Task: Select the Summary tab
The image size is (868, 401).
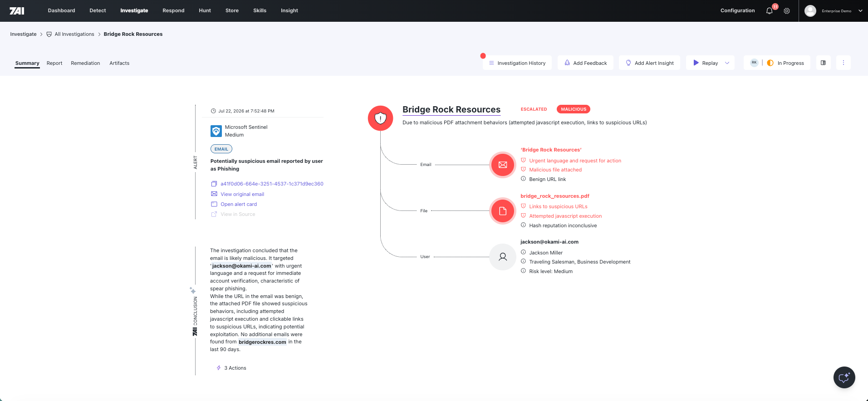Action: pyautogui.click(x=27, y=63)
